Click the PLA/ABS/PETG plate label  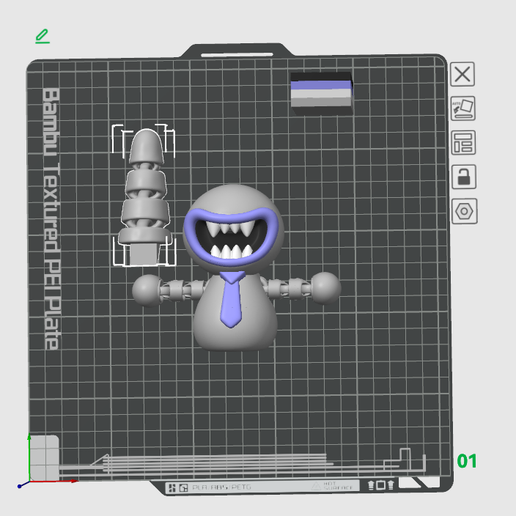[222, 488]
